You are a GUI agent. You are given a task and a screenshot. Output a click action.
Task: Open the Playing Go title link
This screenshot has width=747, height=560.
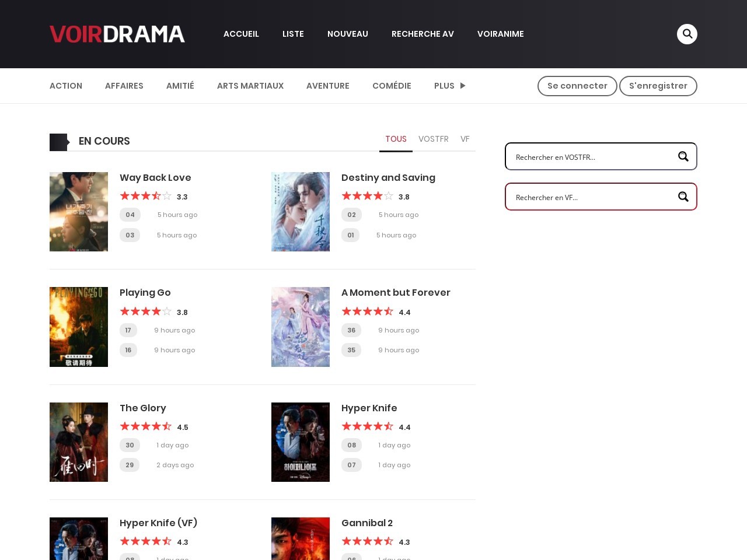click(145, 292)
